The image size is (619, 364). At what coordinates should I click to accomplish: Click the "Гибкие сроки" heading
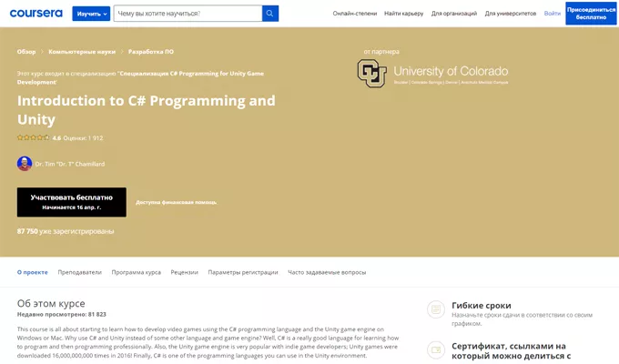point(482,306)
